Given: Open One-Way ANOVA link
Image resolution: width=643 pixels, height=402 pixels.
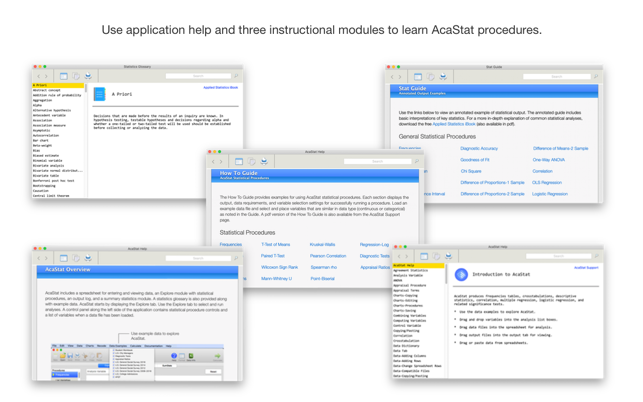Looking at the screenshot, I should tap(549, 160).
